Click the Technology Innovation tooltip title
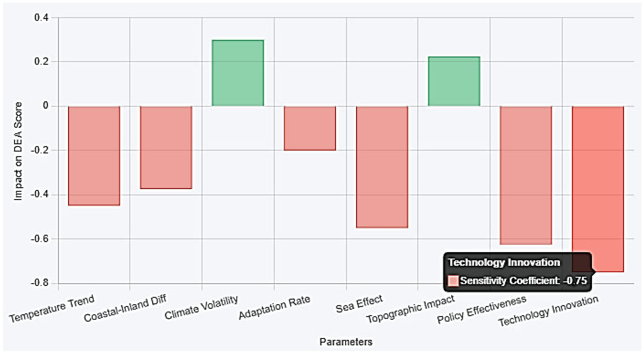 click(504, 262)
